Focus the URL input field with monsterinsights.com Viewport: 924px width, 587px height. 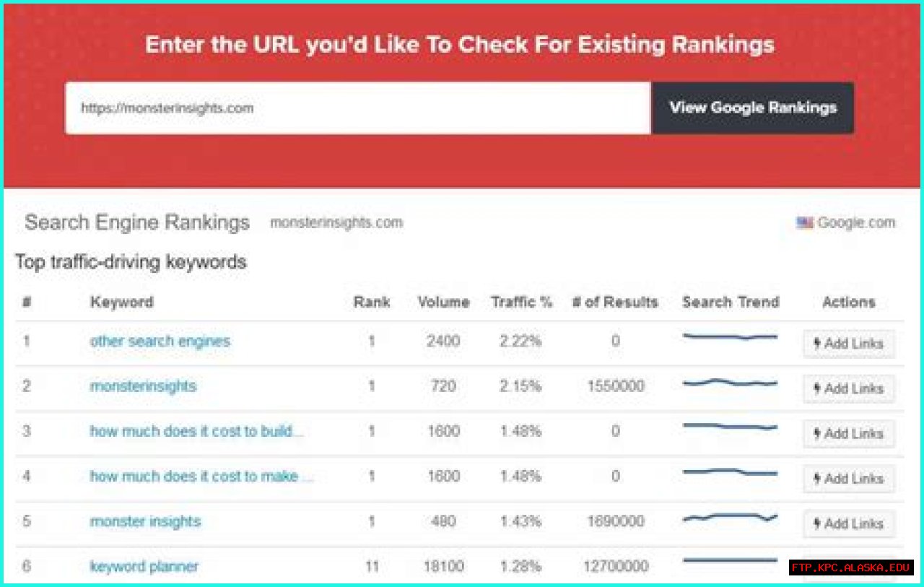pos(358,108)
